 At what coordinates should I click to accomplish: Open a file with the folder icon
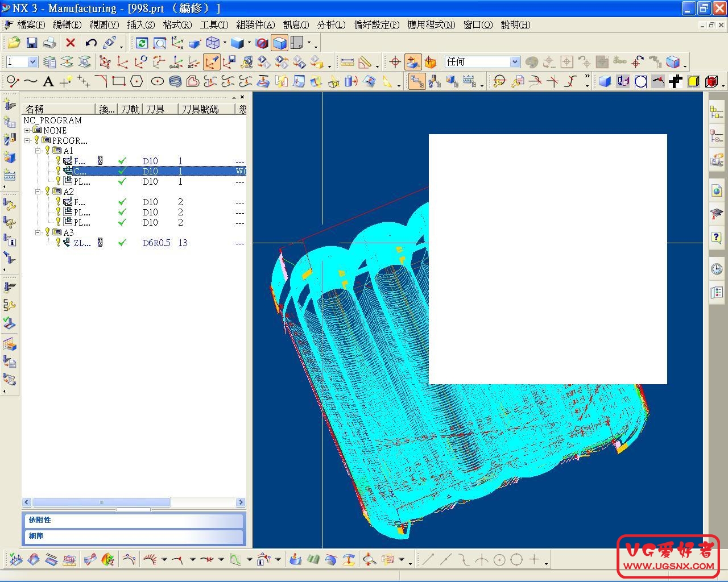(14, 43)
